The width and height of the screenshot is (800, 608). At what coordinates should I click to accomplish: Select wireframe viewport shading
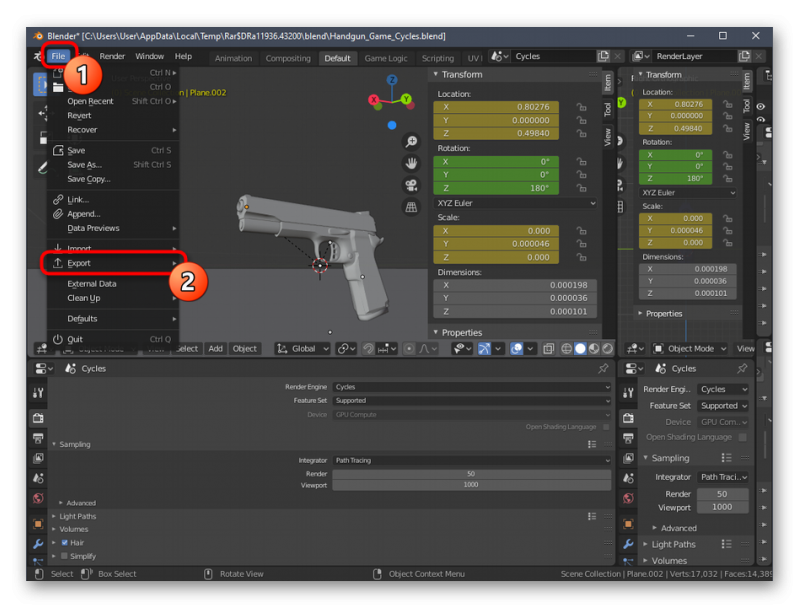coord(566,348)
